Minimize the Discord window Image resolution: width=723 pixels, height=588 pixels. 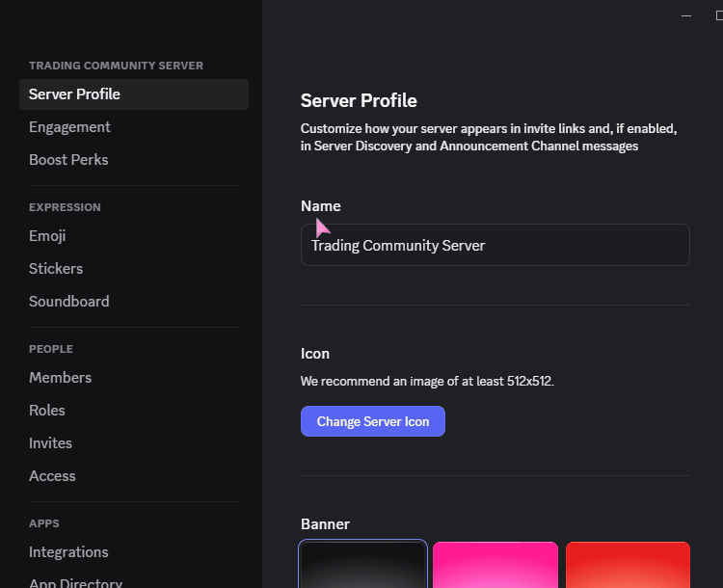pyautogui.click(x=686, y=15)
